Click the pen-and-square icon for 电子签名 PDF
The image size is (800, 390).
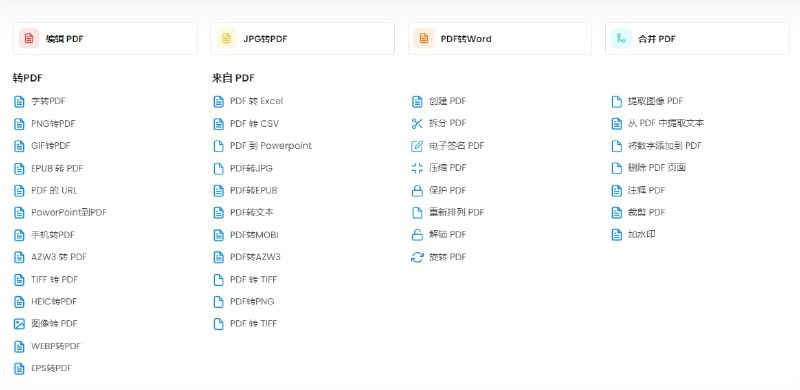click(x=417, y=146)
